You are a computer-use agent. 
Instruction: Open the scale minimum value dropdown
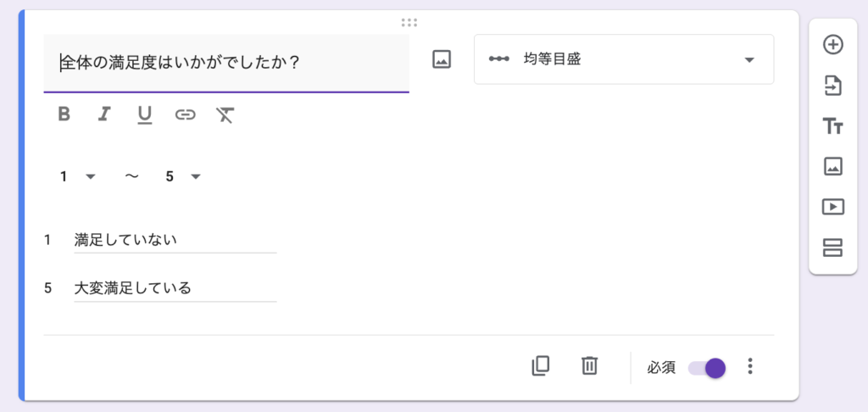(78, 176)
